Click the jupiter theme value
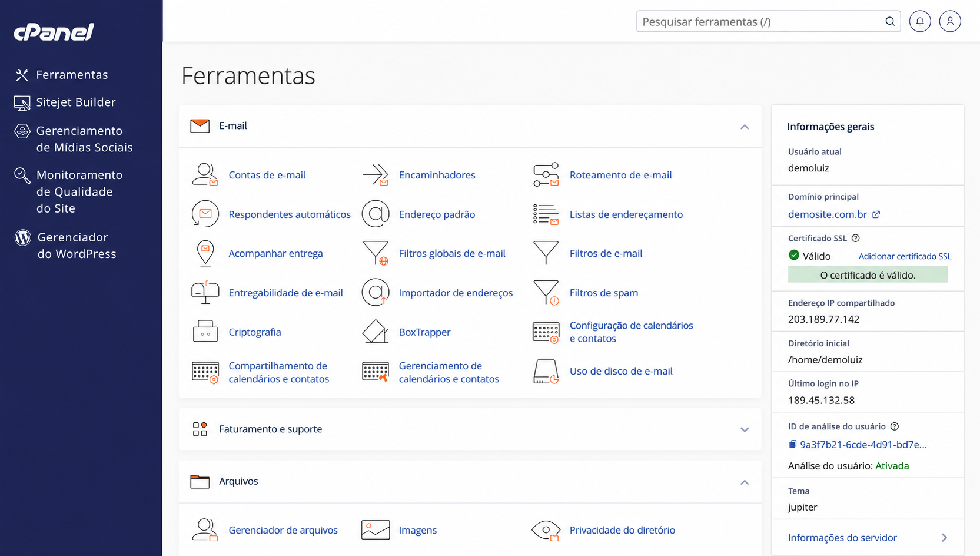This screenshot has height=556, width=980. tap(802, 507)
